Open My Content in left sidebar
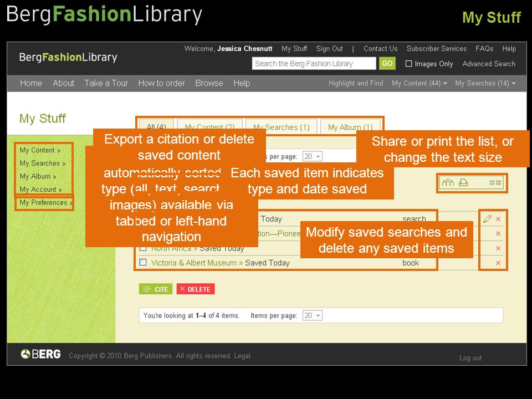Viewport: 532px width, 399px height. pos(40,150)
